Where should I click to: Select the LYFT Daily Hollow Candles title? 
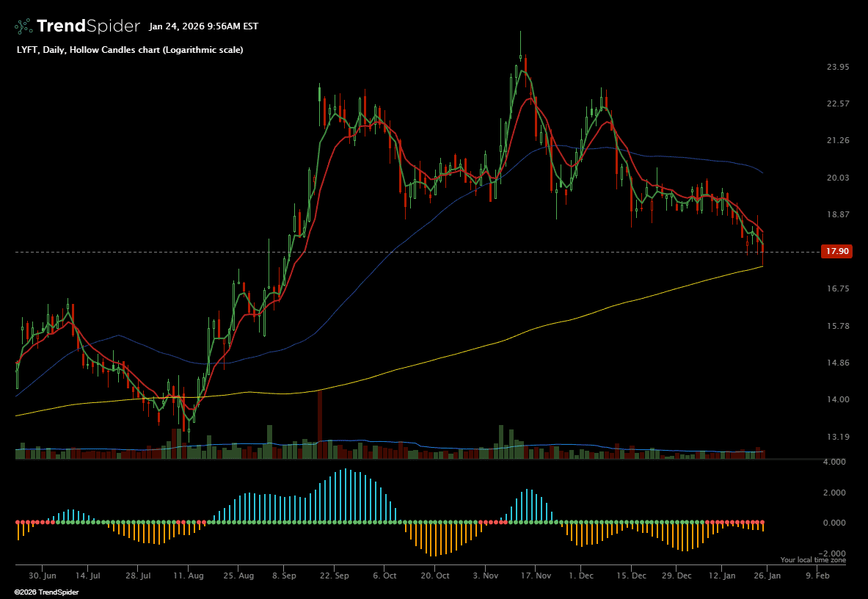[x=130, y=50]
